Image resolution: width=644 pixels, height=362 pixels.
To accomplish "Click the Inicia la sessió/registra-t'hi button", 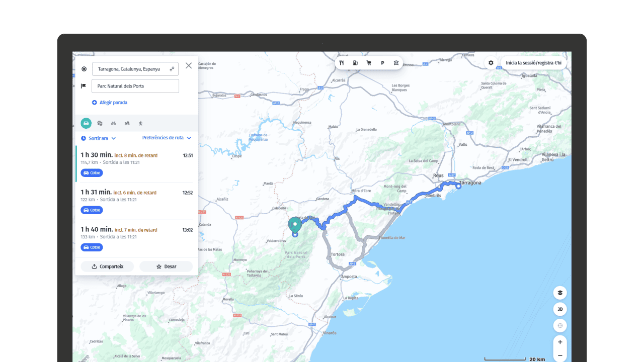I will tap(535, 62).
